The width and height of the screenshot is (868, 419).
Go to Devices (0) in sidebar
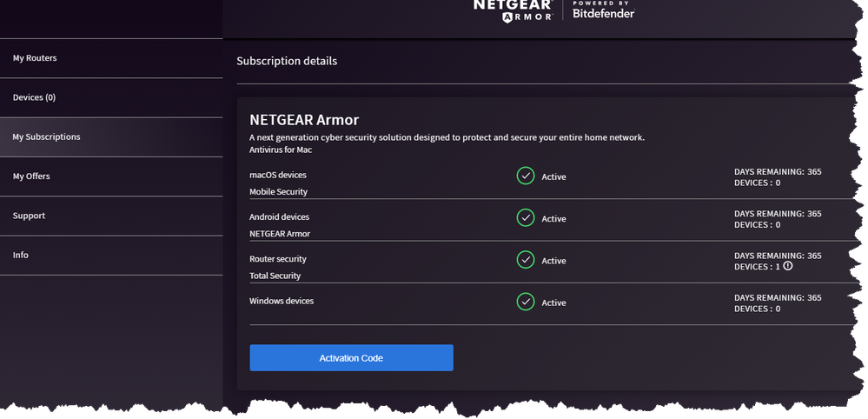tap(34, 97)
